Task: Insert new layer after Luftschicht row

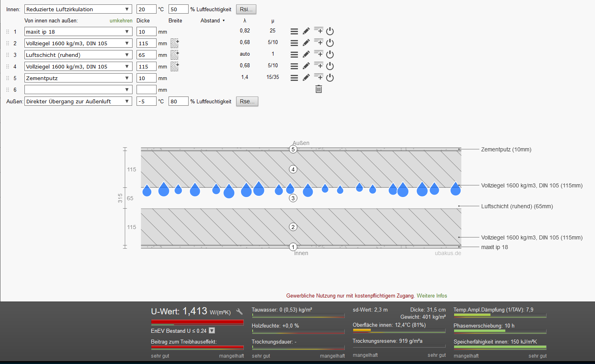Action: click(319, 54)
